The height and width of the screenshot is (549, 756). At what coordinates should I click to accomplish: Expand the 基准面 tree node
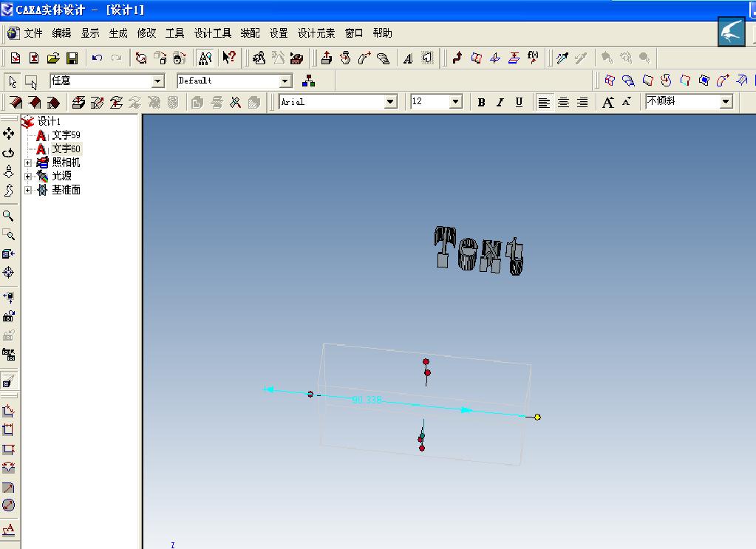[x=28, y=191]
